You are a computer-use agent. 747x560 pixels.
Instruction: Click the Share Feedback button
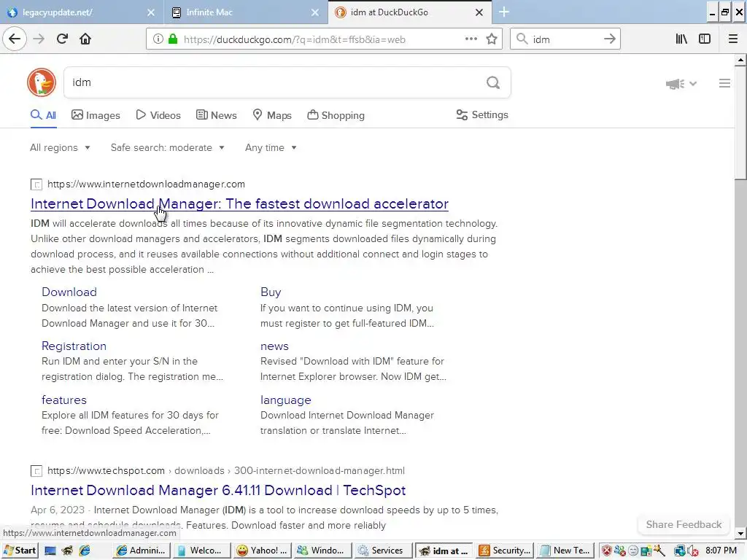click(x=684, y=525)
